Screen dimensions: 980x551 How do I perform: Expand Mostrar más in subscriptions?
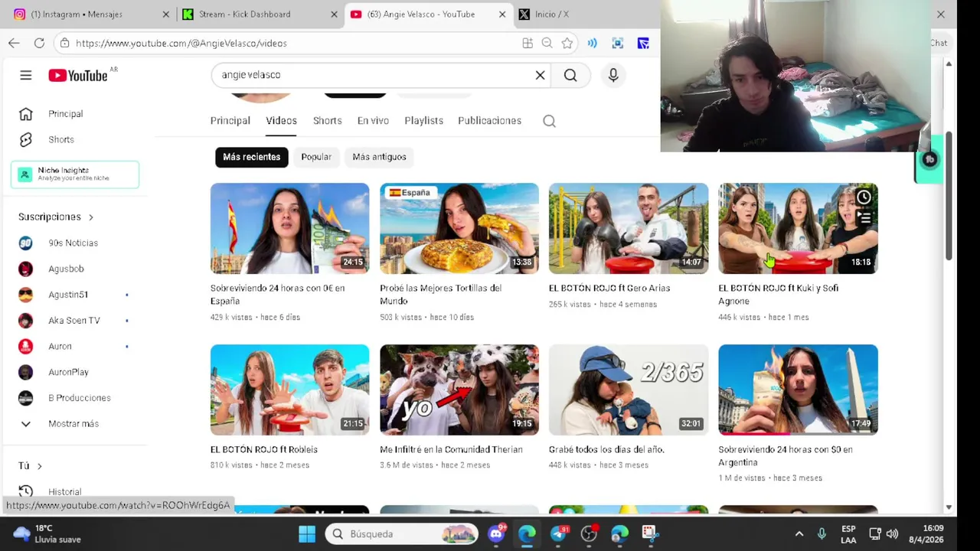tap(73, 424)
